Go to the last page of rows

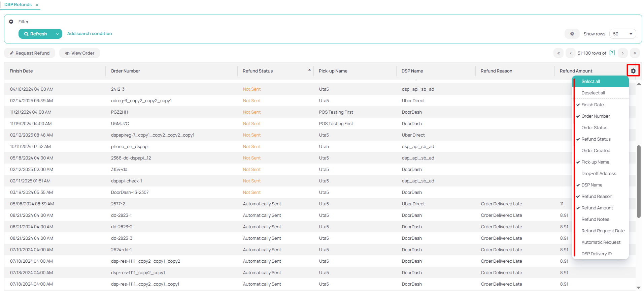[635, 53]
